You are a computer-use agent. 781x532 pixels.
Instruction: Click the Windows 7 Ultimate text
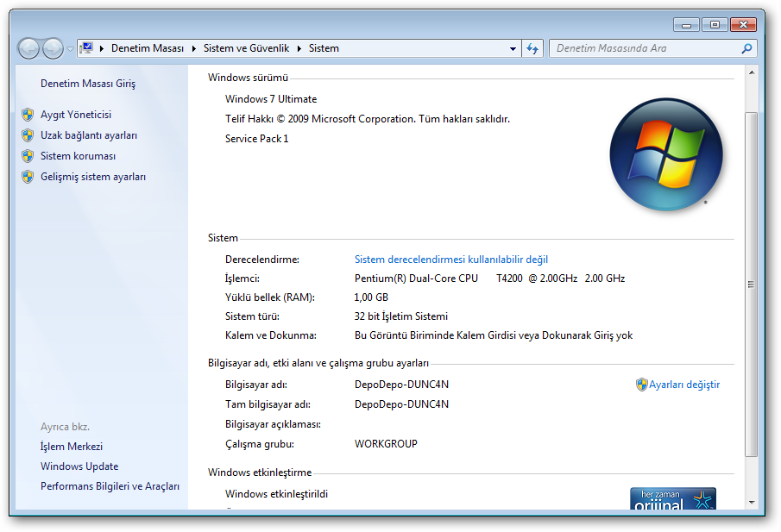tap(270, 99)
